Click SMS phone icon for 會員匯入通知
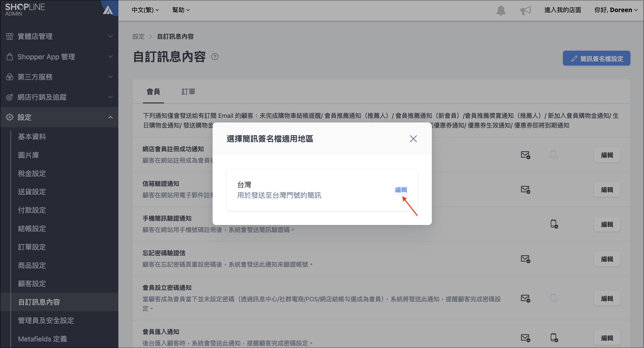This screenshot has width=644, height=348. (554, 337)
